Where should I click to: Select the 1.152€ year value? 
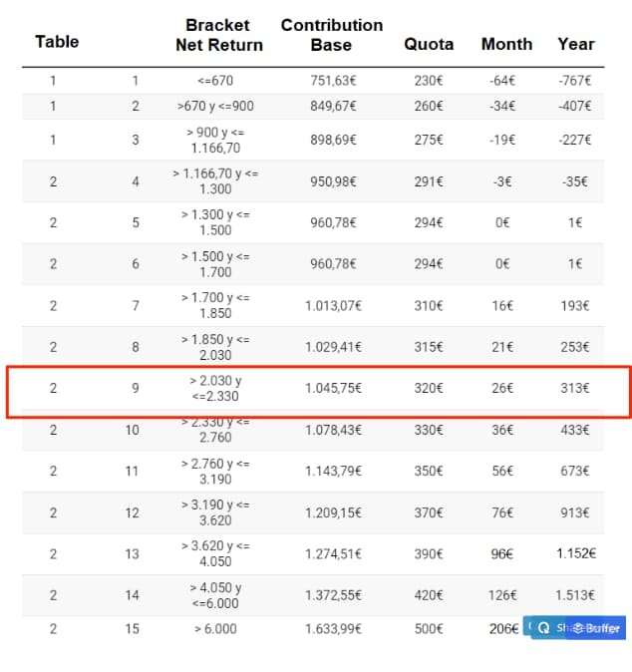coord(575,553)
